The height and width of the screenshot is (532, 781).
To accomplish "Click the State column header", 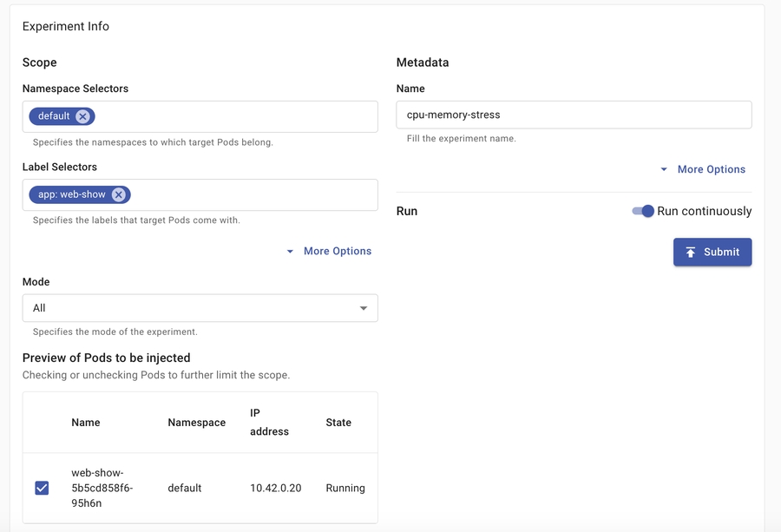I will click(338, 423).
